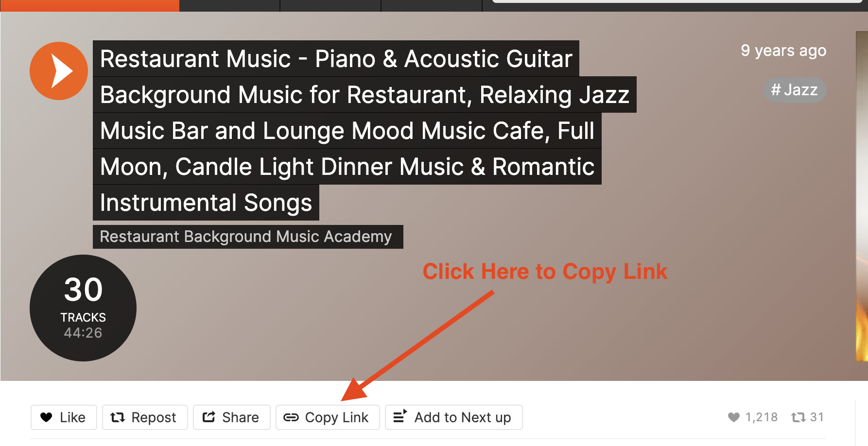This screenshot has width=868, height=446.
Task: Open Restaurant Background Music Academy profile
Action: pyautogui.click(x=246, y=237)
